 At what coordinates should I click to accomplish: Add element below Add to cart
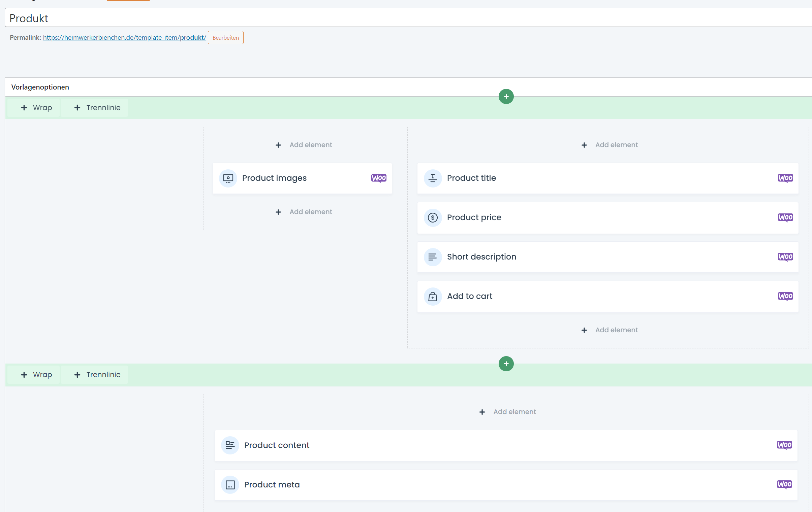[610, 330]
